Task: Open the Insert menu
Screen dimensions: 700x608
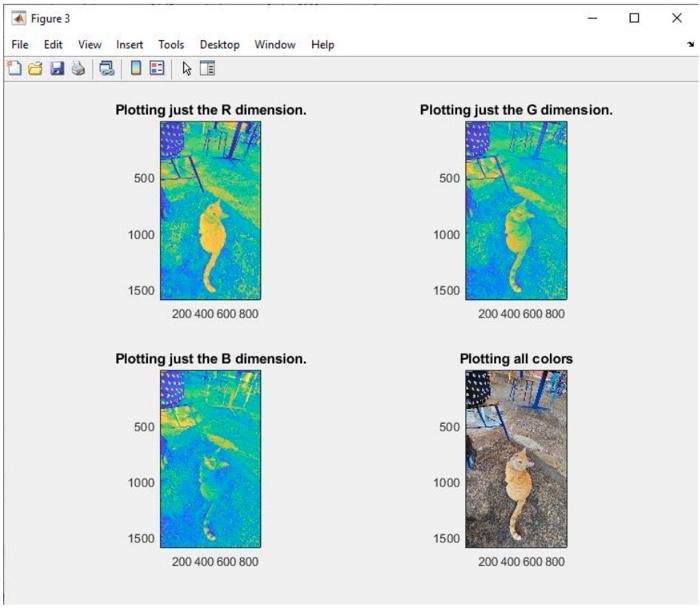Action: pyautogui.click(x=130, y=45)
